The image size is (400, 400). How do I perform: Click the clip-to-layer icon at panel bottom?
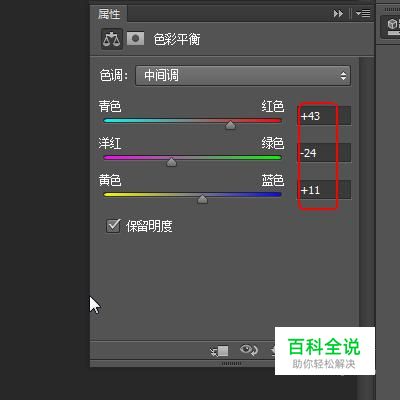[x=219, y=351]
